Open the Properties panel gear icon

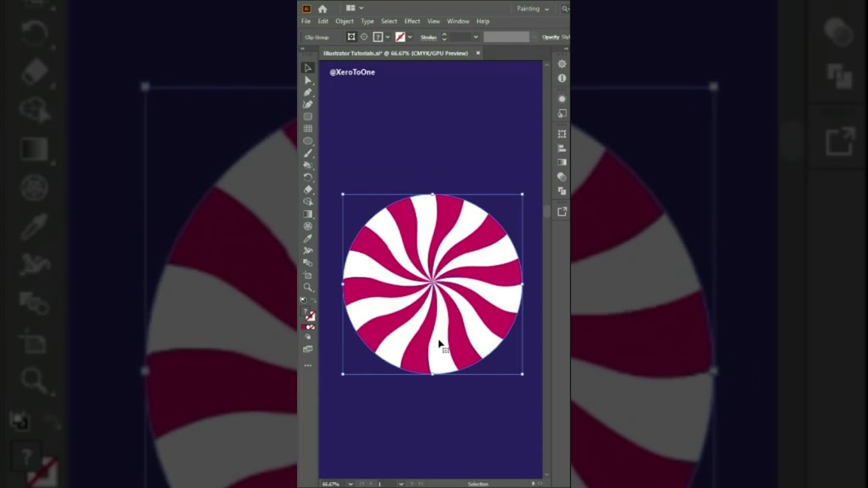click(561, 64)
